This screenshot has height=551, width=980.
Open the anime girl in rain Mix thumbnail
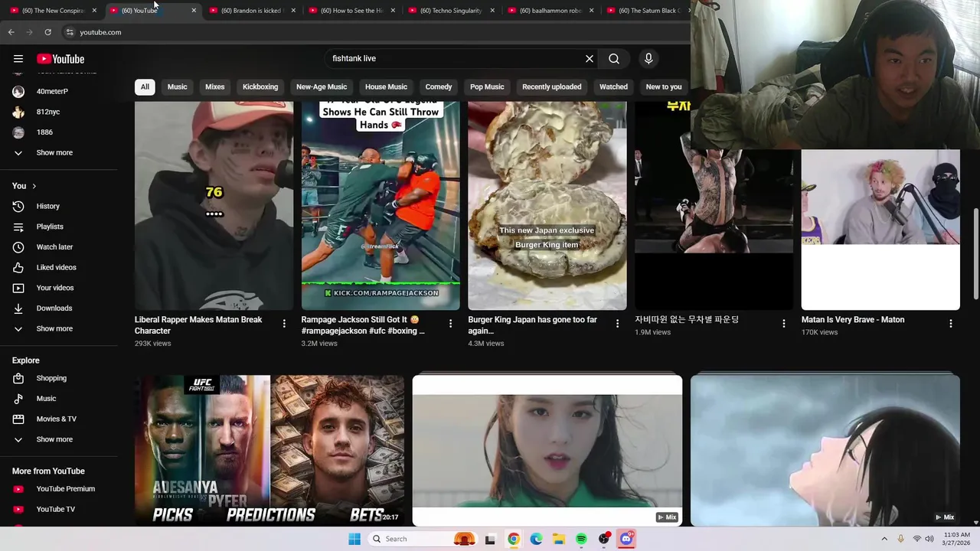click(825, 450)
